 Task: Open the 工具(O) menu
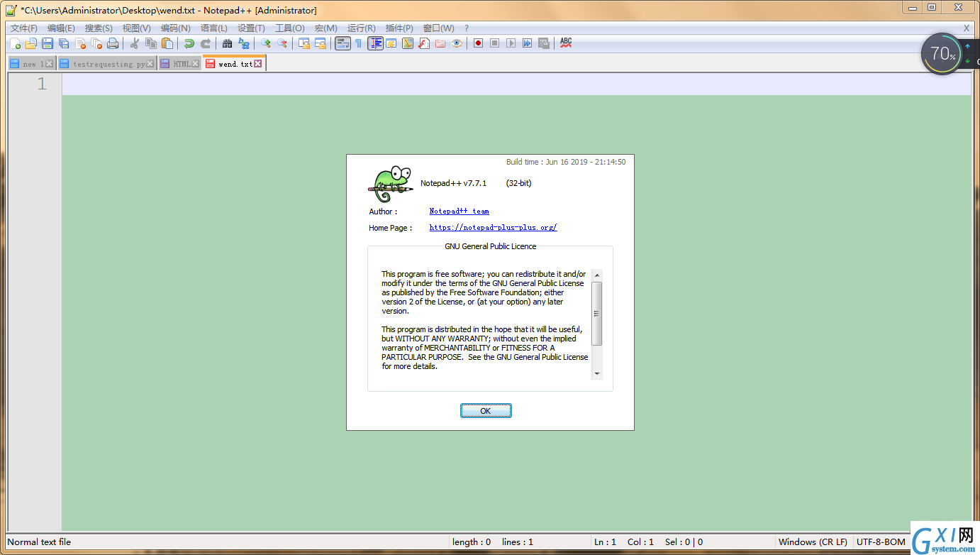pyautogui.click(x=289, y=28)
